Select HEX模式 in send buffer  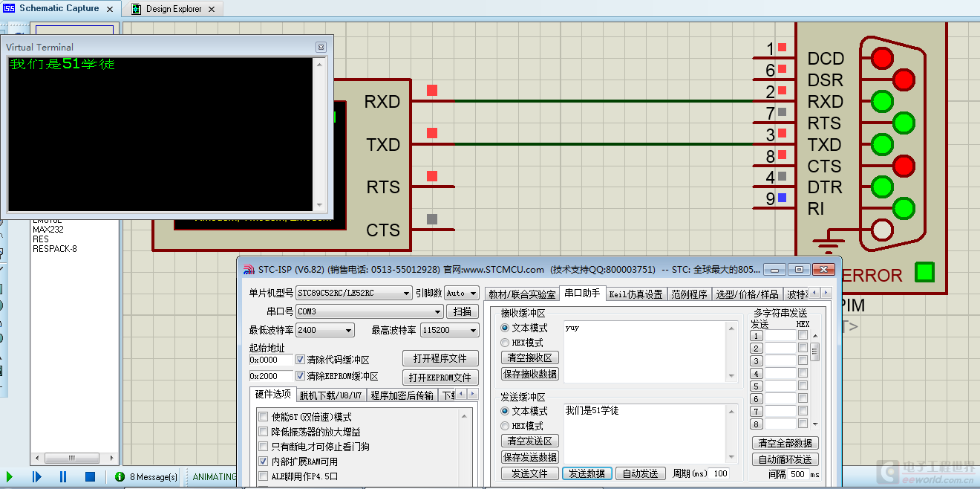click(505, 426)
